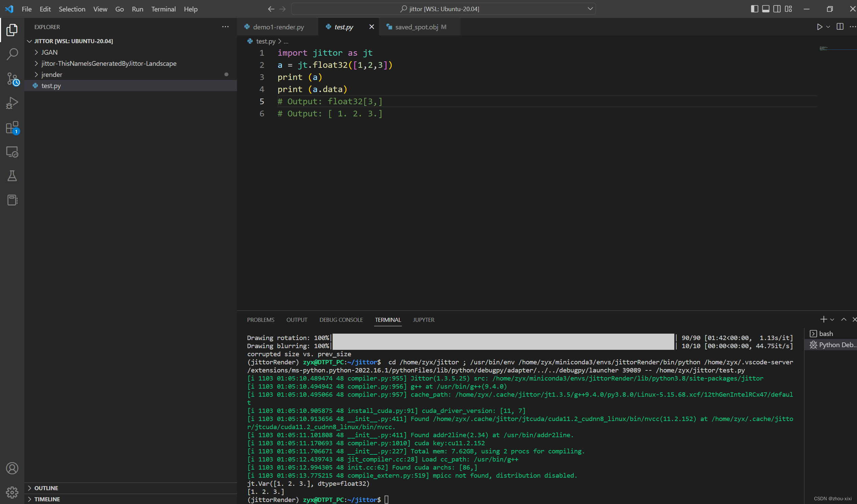Open the Terminal menu
The height and width of the screenshot is (504, 857).
[x=163, y=9]
